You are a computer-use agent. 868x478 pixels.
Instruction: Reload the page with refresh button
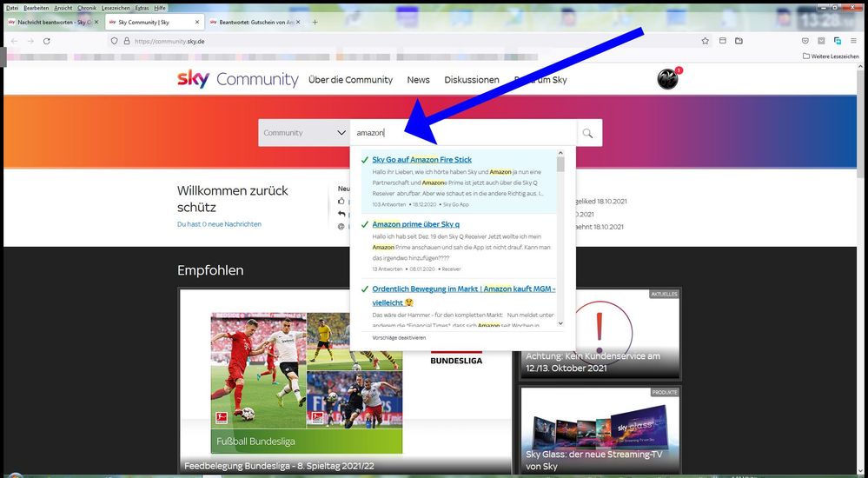(x=47, y=41)
